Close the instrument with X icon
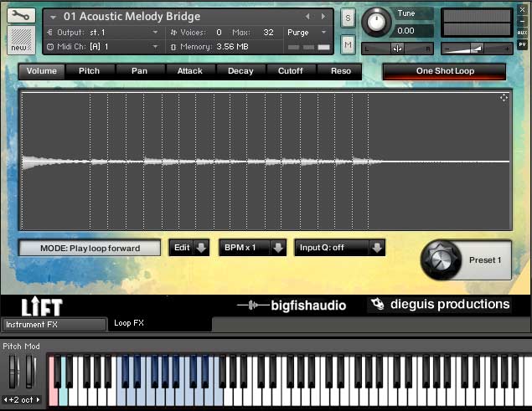The width and height of the screenshot is (532, 411). click(x=522, y=9)
